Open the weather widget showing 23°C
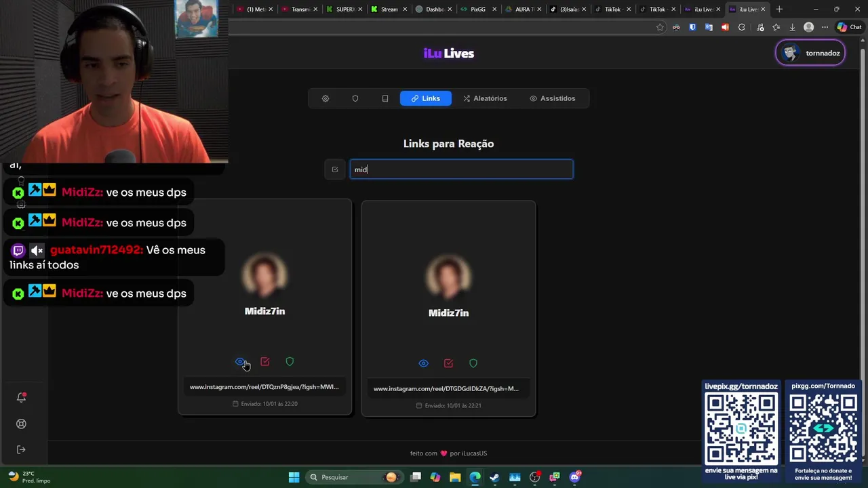The image size is (868, 488). click(29, 477)
